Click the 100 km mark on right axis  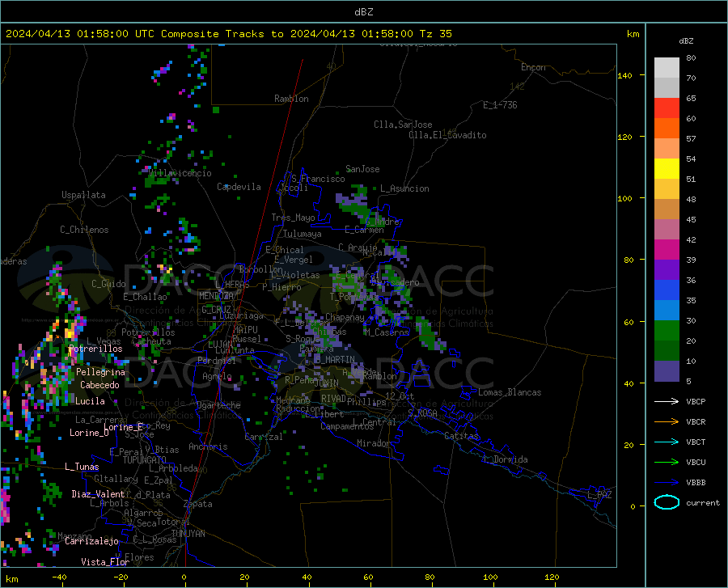624,198
